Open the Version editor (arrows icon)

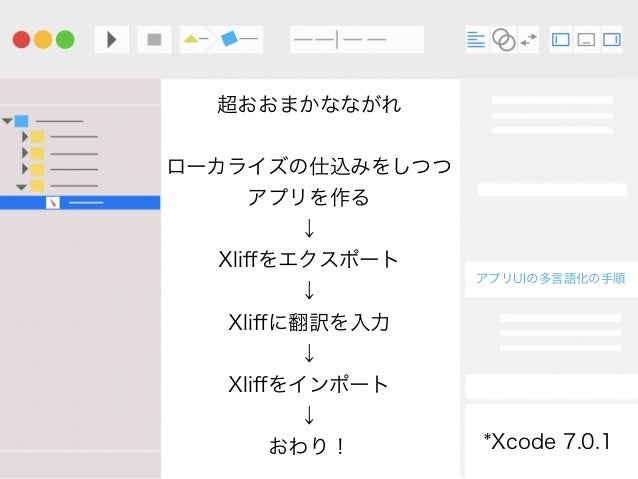(x=529, y=39)
